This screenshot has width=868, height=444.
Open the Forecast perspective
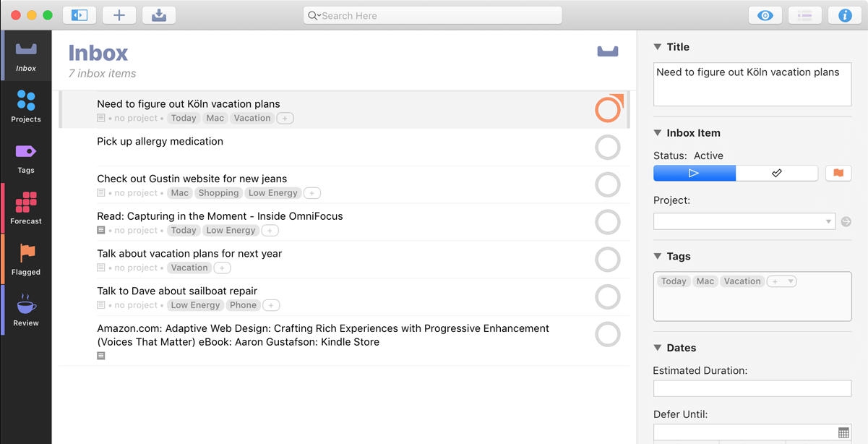tap(26, 208)
